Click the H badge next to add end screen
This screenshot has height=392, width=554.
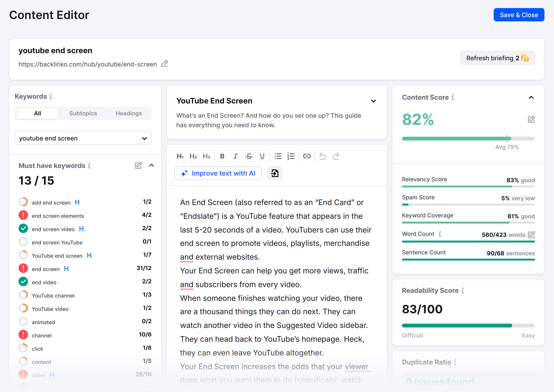point(77,202)
